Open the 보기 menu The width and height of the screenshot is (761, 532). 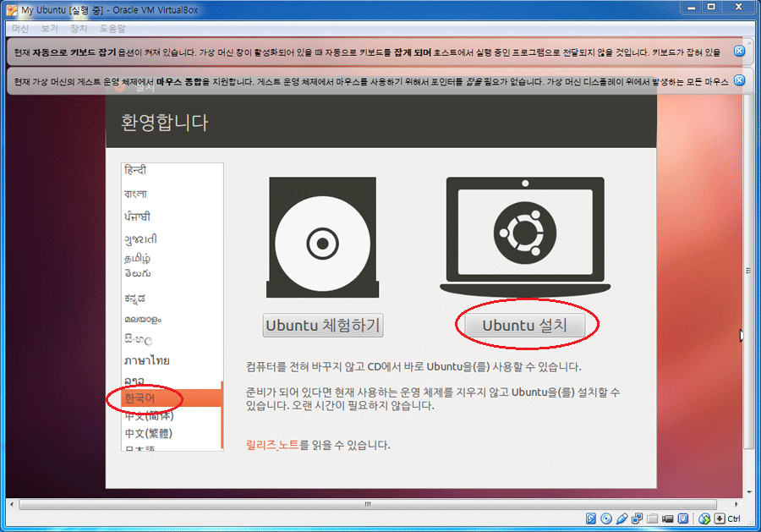point(49,29)
